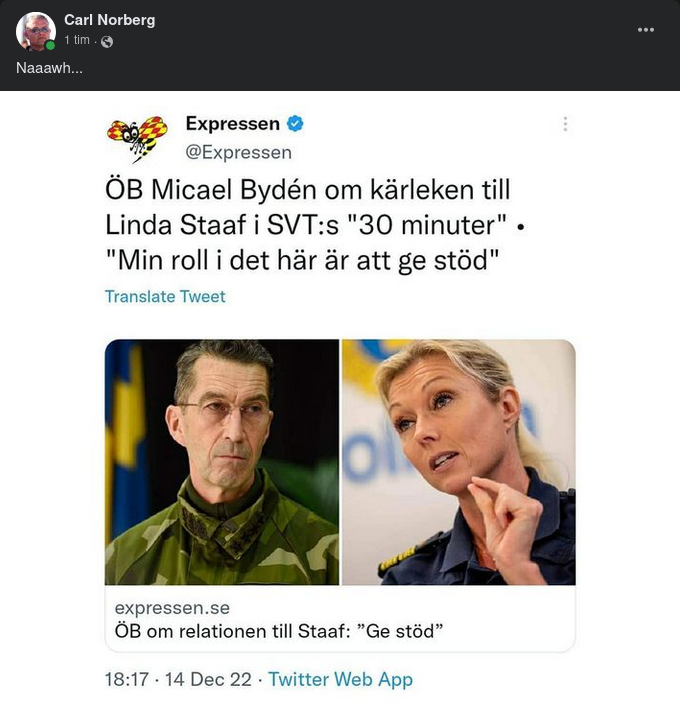Click the green online status dot
The image size is (680, 704).
point(50,45)
